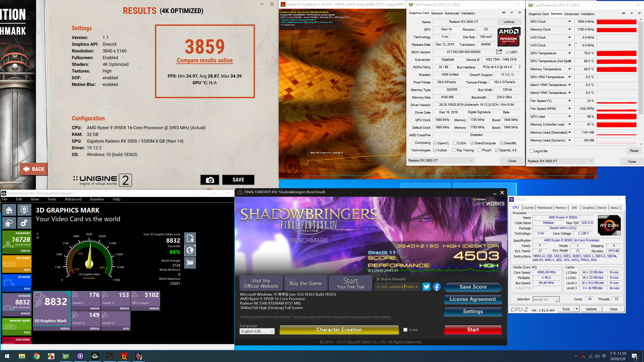644x362 pixels.
Task: Click camera icon in GPU-Z Sensors window
Action: pyautogui.click(x=624, y=13)
